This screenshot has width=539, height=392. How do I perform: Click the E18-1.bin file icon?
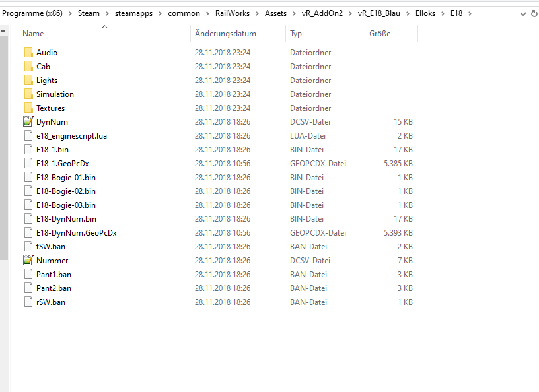pyautogui.click(x=28, y=149)
